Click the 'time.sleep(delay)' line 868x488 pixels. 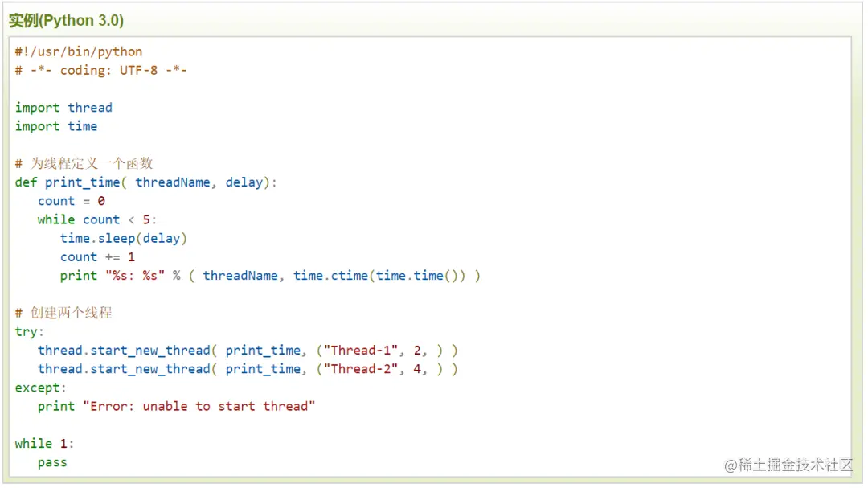[124, 239]
